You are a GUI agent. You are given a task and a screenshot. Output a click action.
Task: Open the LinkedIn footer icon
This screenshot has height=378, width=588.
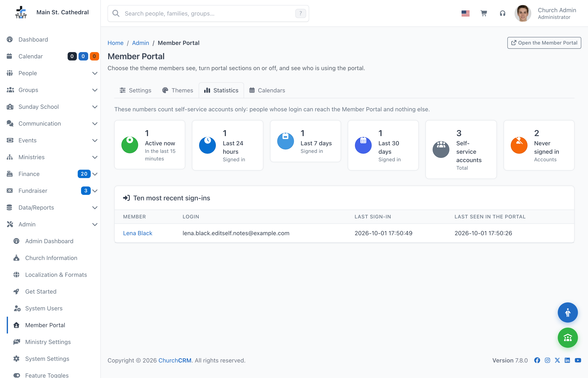click(567, 360)
